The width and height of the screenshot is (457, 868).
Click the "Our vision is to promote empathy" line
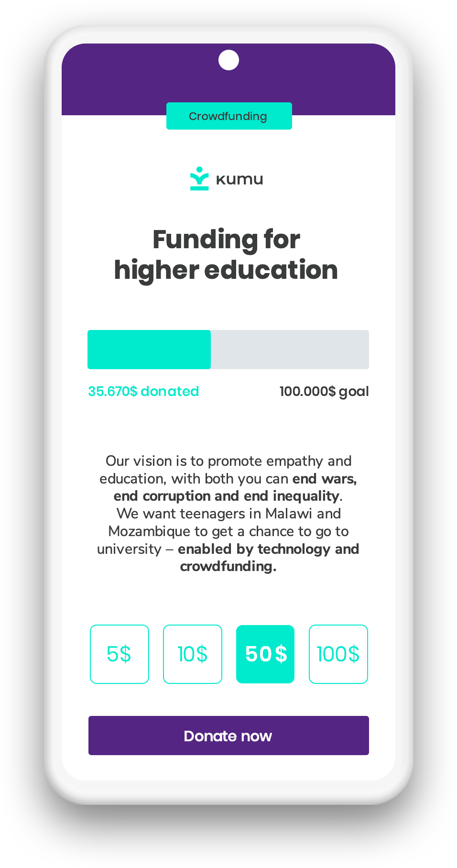(228, 461)
